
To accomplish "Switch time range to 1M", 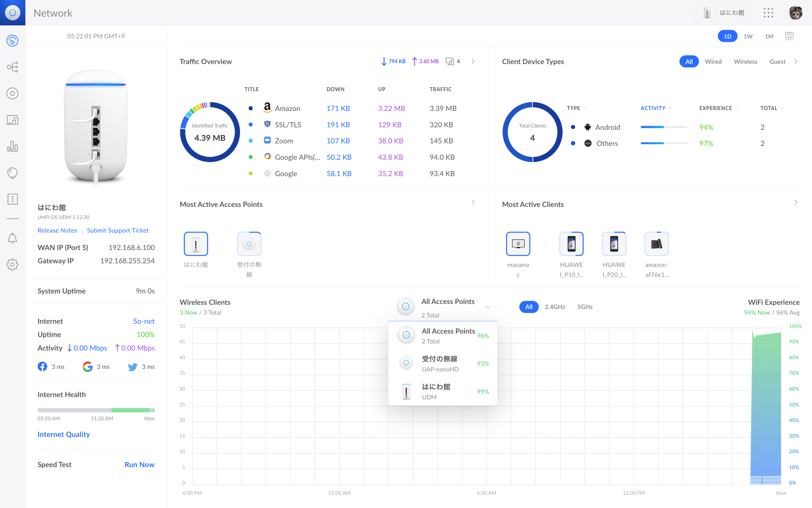I will coord(769,36).
